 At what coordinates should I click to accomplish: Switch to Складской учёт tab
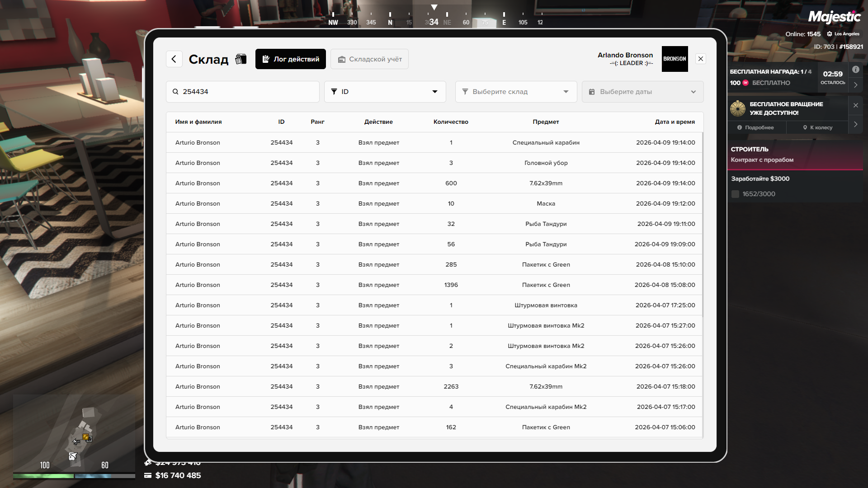[369, 59]
